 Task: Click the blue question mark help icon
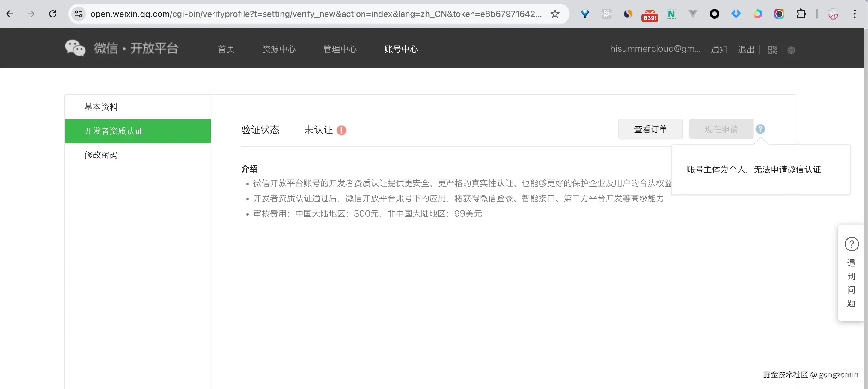coord(760,129)
